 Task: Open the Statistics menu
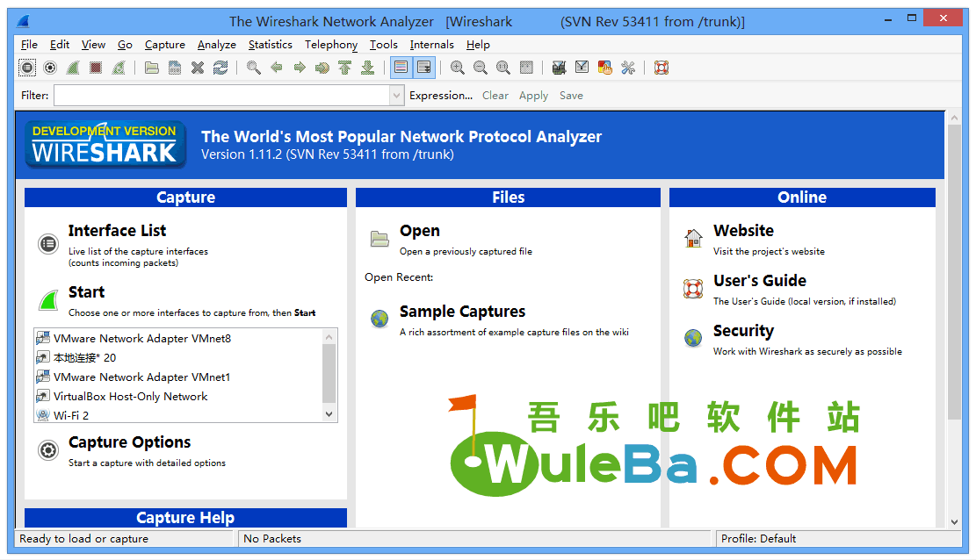(x=271, y=45)
